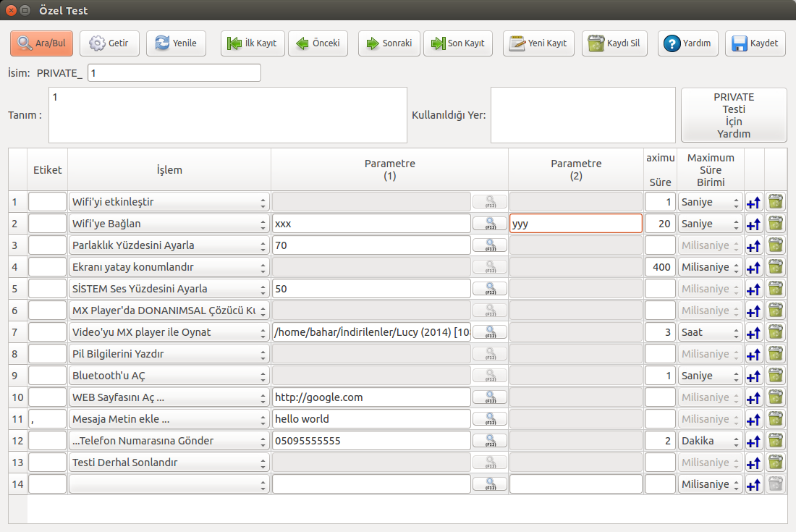This screenshot has width=796, height=532.
Task: Delete row 11 with its trash icon
Action: 776,419
